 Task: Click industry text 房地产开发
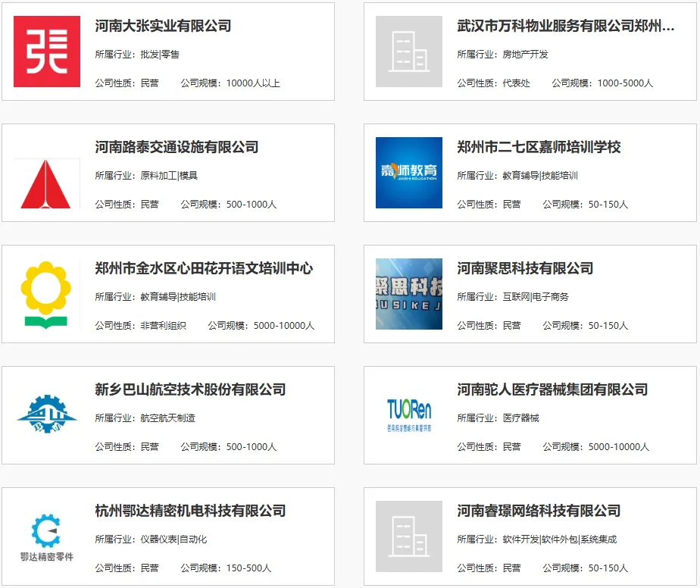[525, 55]
